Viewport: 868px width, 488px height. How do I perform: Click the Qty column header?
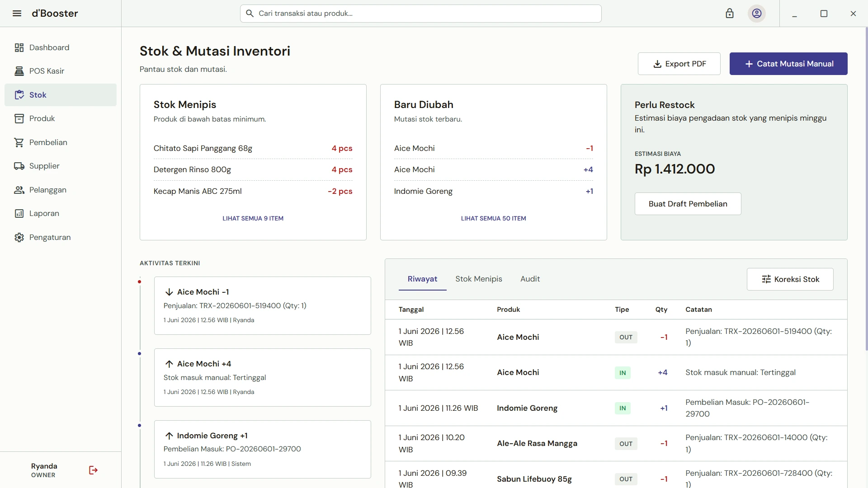point(661,310)
